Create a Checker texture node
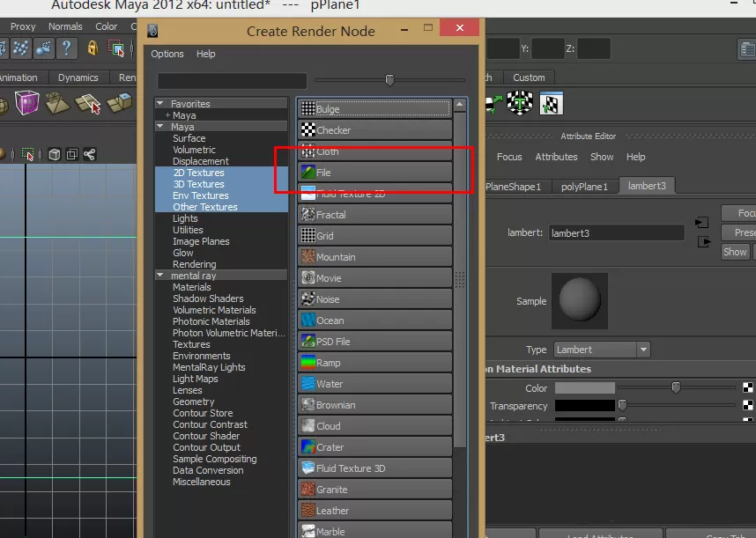This screenshot has width=756, height=538. point(375,130)
